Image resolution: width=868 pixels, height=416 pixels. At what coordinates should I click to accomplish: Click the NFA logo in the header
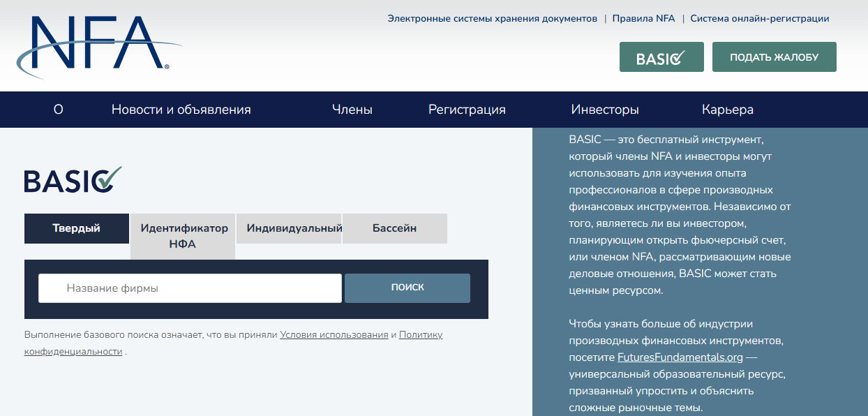(98, 45)
